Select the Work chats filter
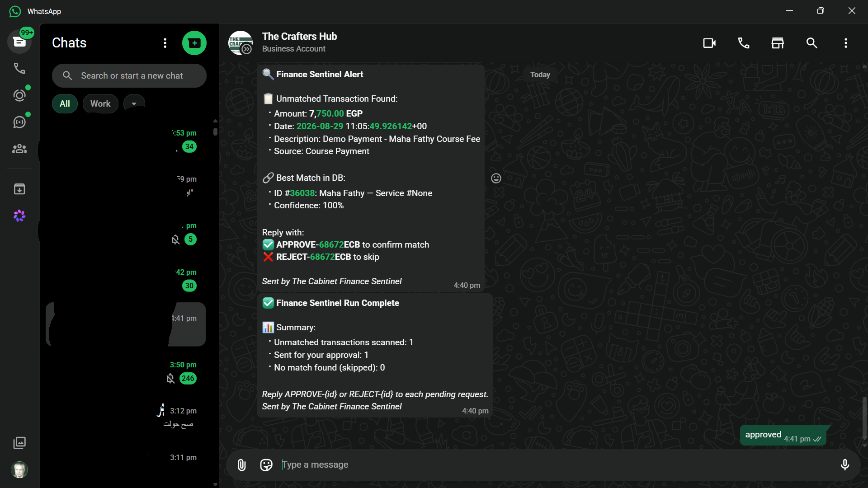 click(x=100, y=104)
